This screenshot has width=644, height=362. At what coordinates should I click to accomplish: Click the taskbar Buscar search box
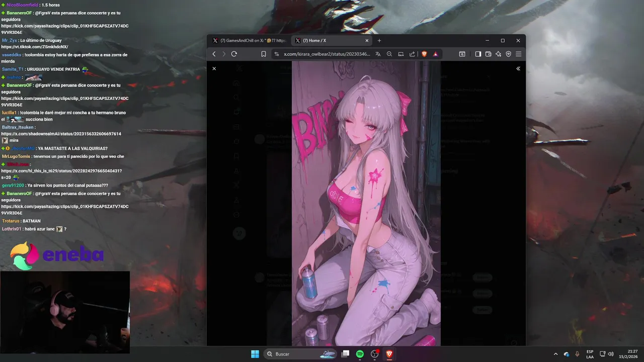(300, 354)
